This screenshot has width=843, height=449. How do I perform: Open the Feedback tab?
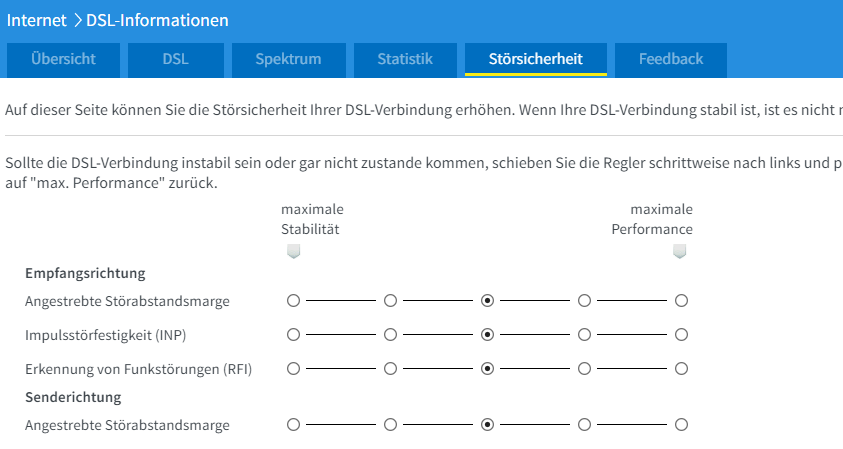(x=671, y=60)
